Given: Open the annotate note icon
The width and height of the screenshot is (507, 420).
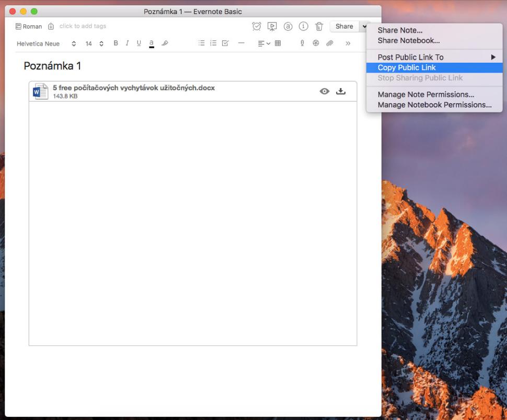Looking at the screenshot, I should (288, 26).
